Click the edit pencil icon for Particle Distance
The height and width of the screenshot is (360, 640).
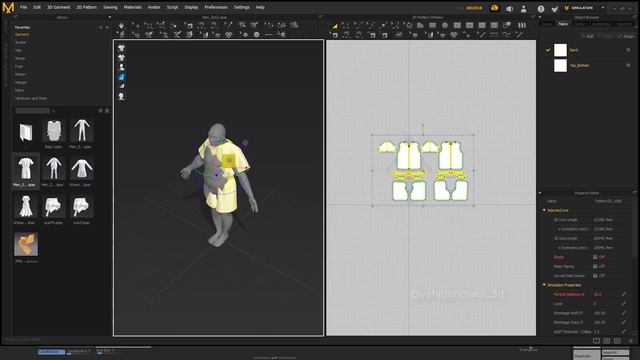coord(624,294)
